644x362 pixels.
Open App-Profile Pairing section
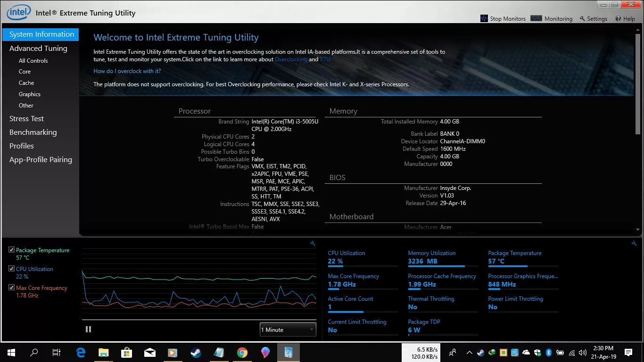coord(41,160)
